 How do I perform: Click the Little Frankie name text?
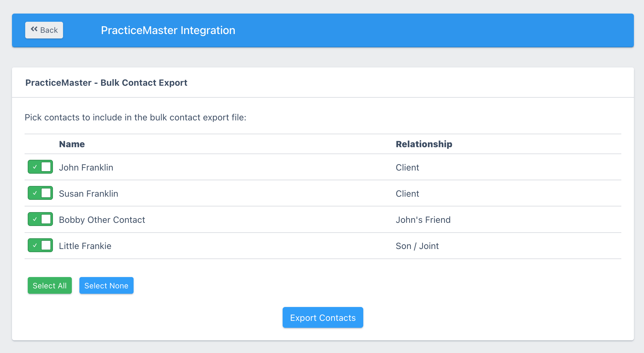[85, 246]
